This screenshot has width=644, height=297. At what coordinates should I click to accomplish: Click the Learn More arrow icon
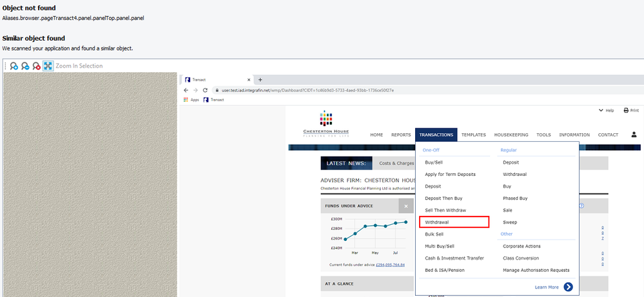tap(568, 287)
